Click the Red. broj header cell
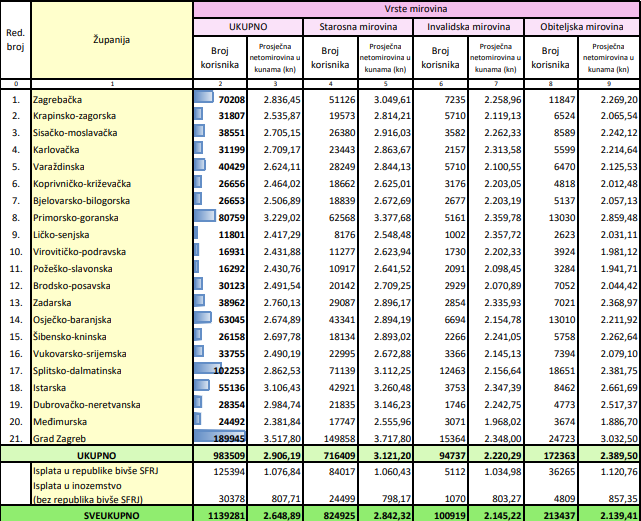The width and height of the screenshot is (641, 521). coord(15,44)
